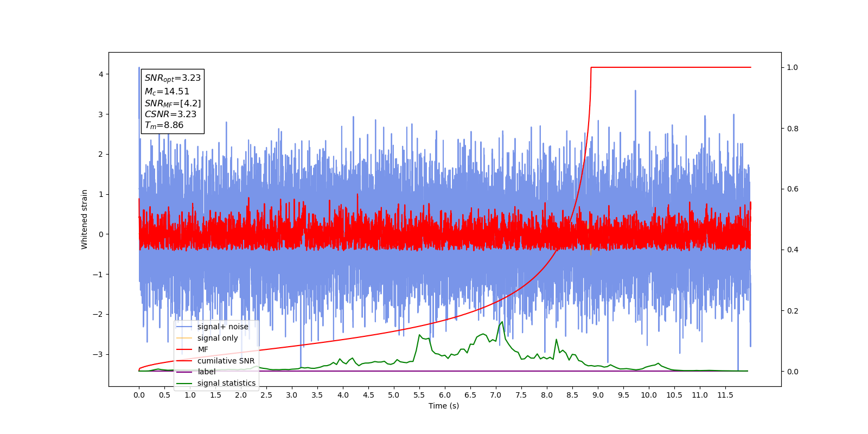Click left y-axis tick label 1
This screenshot has height=434, width=868.
pyautogui.click(x=101, y=194)
